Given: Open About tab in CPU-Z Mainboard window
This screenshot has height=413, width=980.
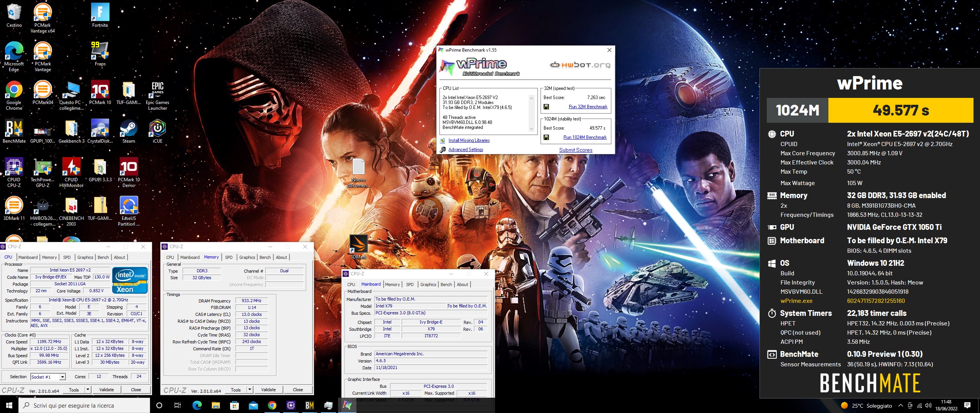Looking at the screenshot, I should pos(462,285).
